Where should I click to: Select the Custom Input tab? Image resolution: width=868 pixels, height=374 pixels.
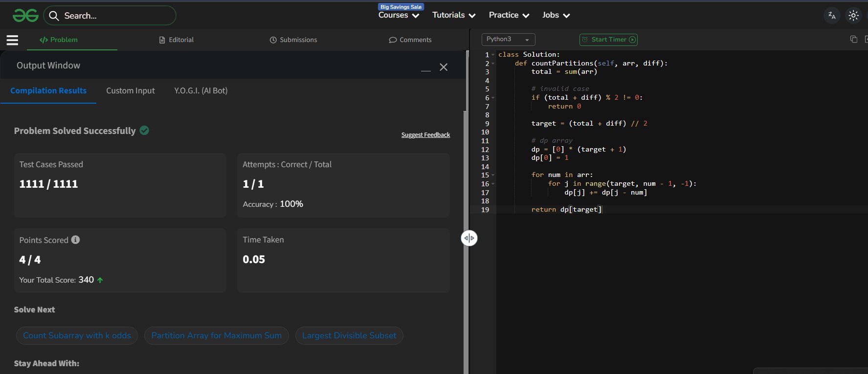[131, 91]
